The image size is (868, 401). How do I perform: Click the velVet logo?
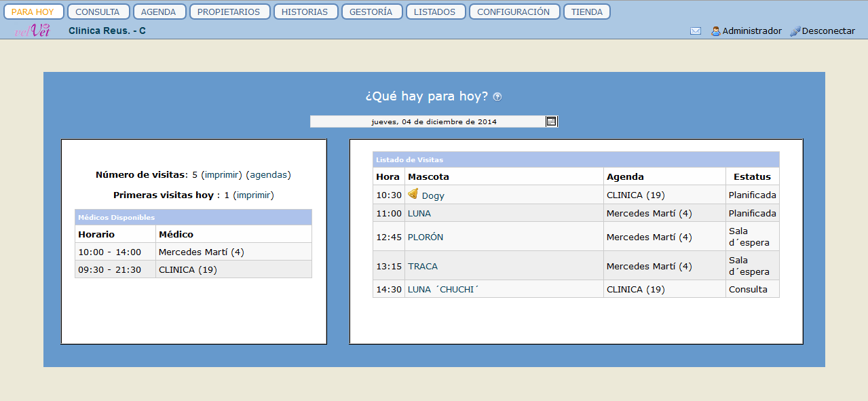32,31
